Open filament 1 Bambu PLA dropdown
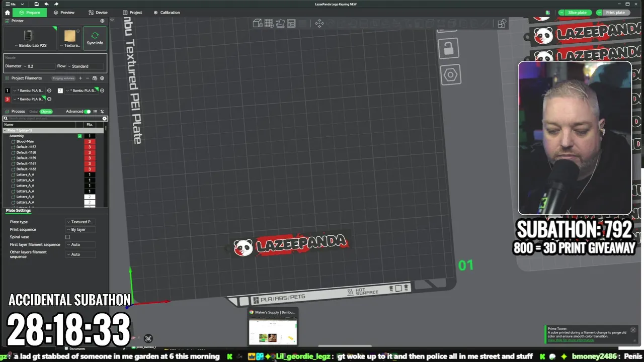 coord(29,90)
